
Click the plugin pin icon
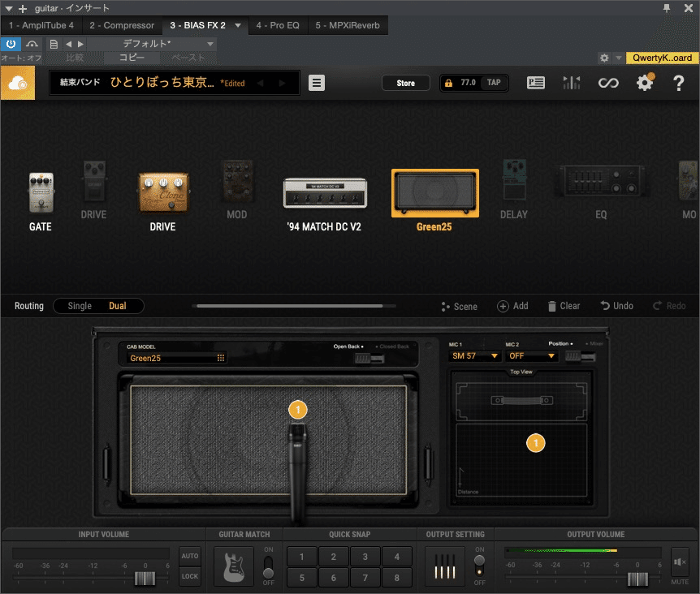click(x=667, y=8)
